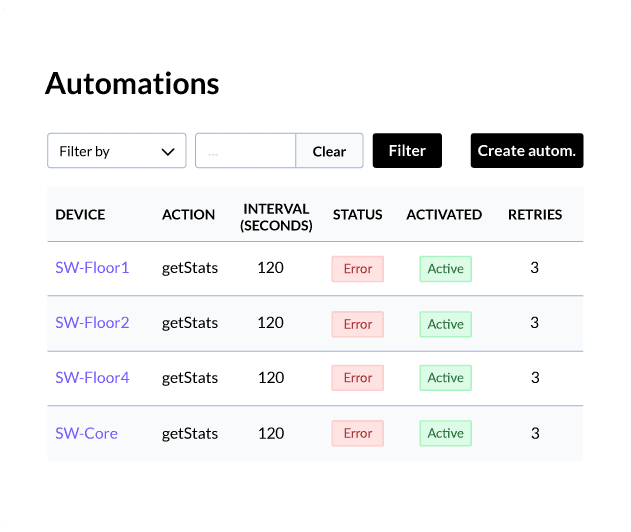The image size is (631, 532).
Task: Click the Error badge for SW-Floor4
Action: [358, 378]
